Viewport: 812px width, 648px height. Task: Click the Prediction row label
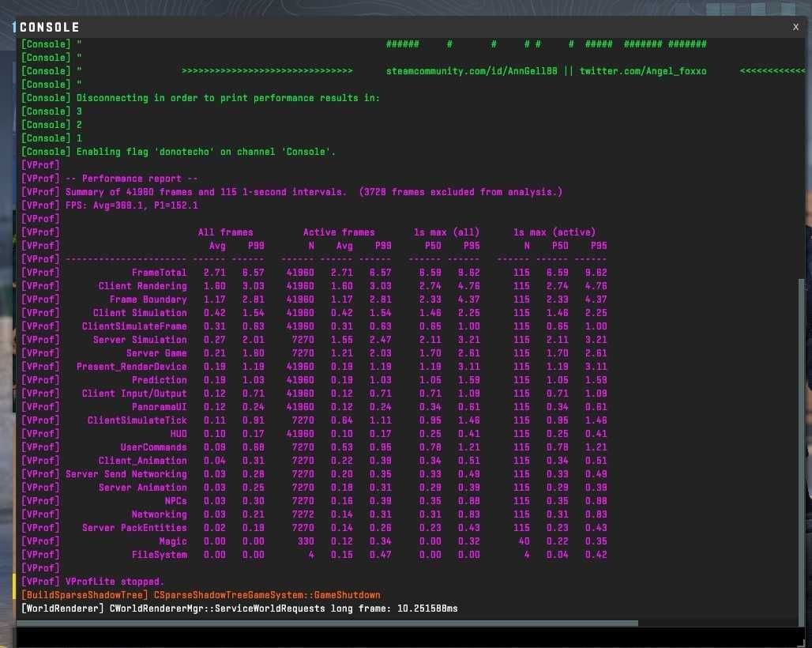coord(159,380)
